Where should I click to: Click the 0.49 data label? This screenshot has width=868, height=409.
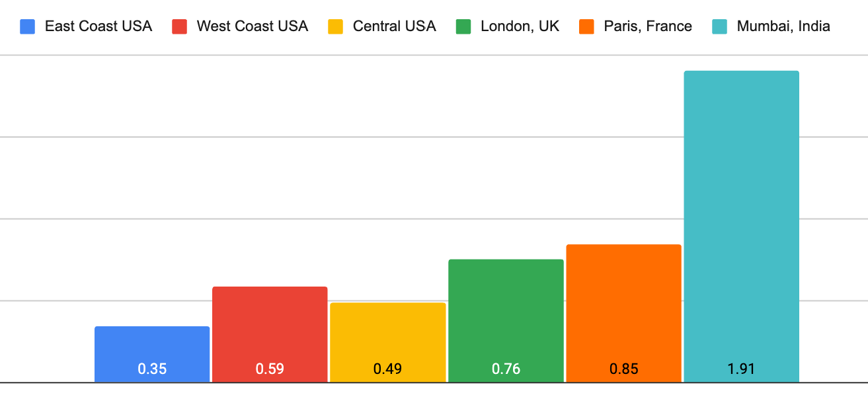coord(387,369)
